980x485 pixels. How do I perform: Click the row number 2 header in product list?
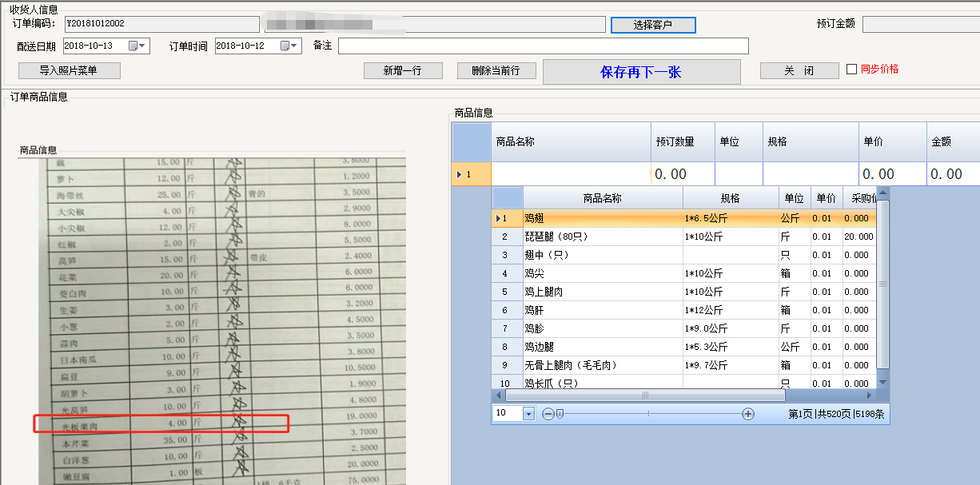(507, 237)
